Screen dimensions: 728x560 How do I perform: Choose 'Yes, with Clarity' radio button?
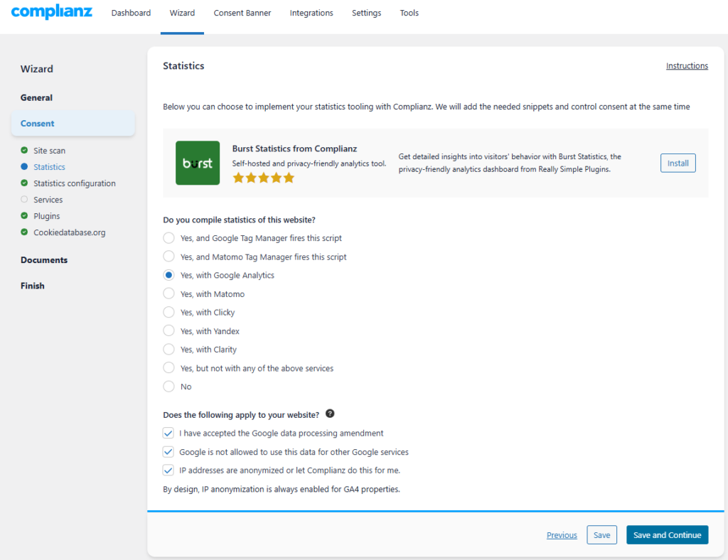coord(168,350)
